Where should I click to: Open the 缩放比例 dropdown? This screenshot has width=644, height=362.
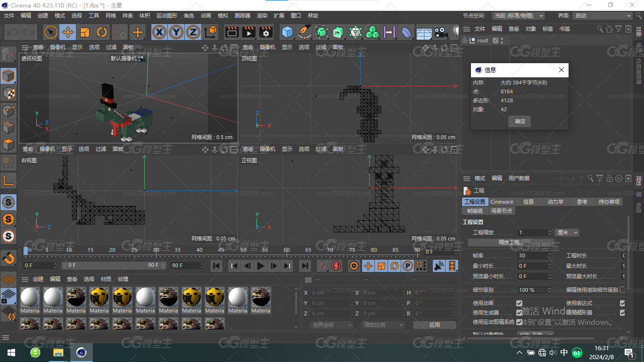tap(383, 325)
